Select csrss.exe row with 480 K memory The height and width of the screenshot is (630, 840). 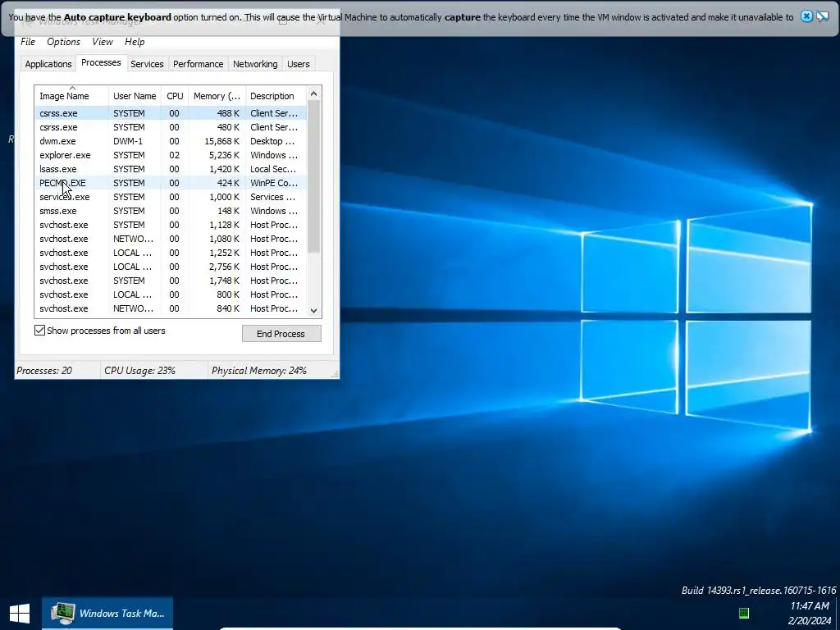(x=171, y=127)
